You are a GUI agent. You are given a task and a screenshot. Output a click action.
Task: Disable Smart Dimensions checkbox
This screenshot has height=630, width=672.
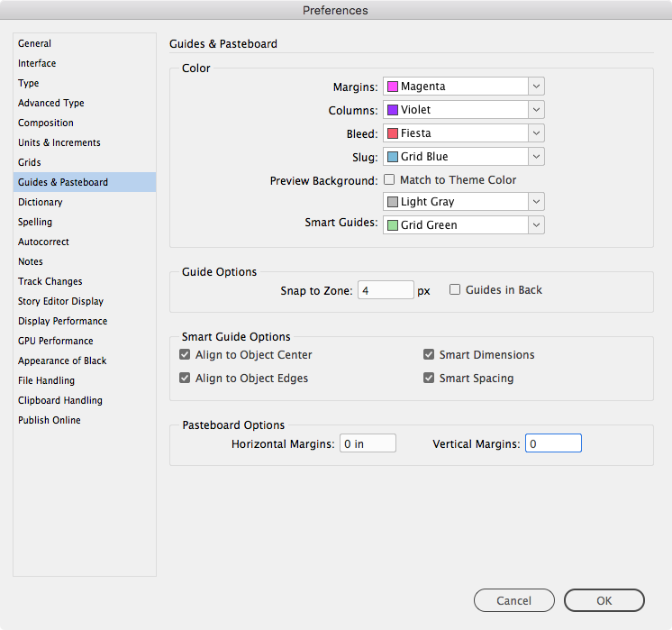430,355
